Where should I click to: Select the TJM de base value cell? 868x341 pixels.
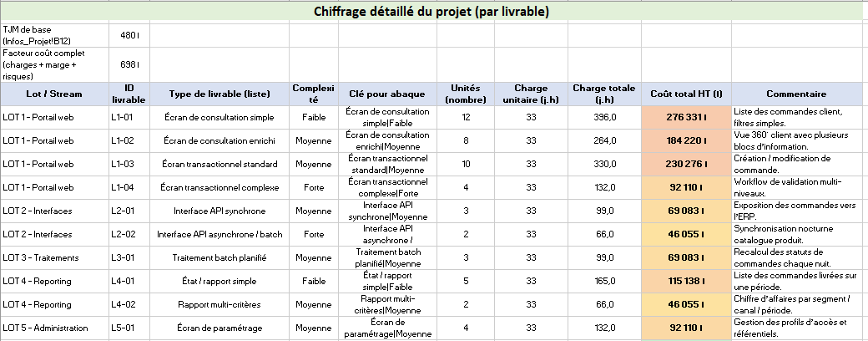129,35
